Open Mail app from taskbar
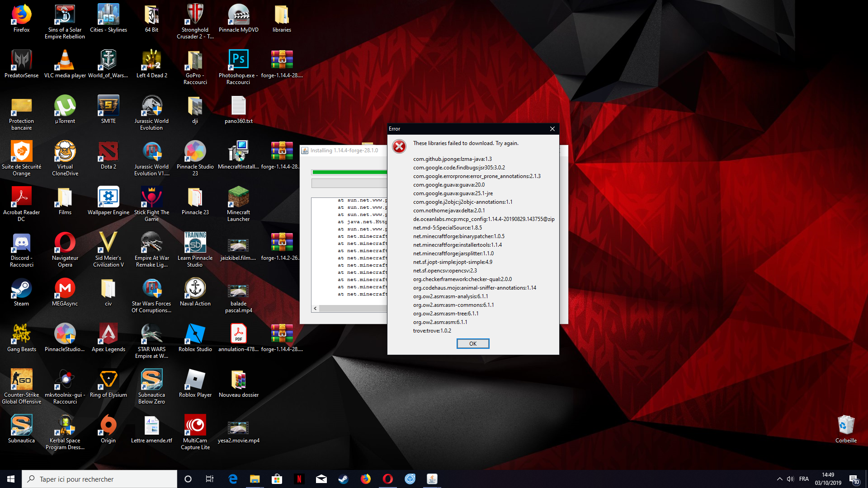868x488 pixels. pos(321,479)
